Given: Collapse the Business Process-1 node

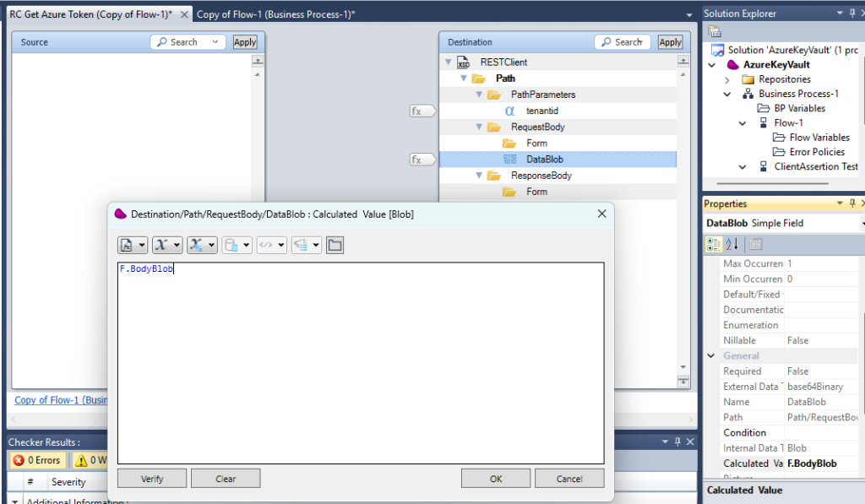Looking at the screenshot, I should (727, 94).
